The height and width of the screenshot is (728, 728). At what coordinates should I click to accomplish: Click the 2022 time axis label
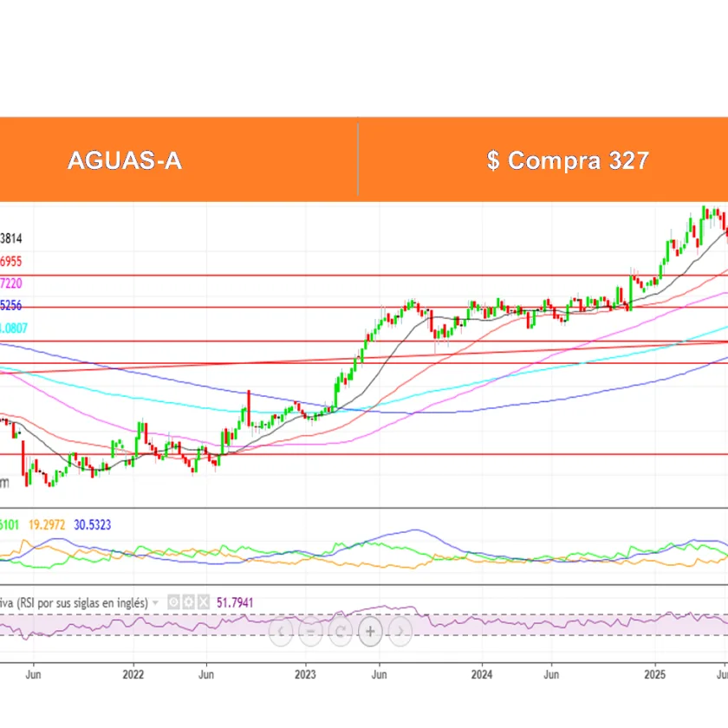(133, 674)
